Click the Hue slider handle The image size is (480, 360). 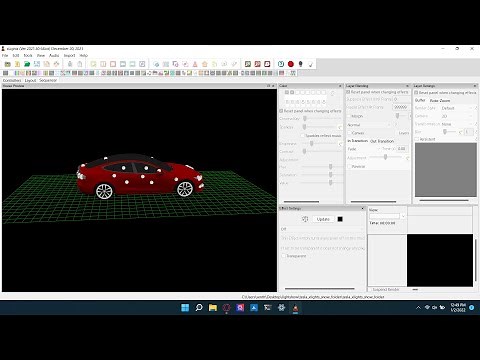[x=330, y=166]
